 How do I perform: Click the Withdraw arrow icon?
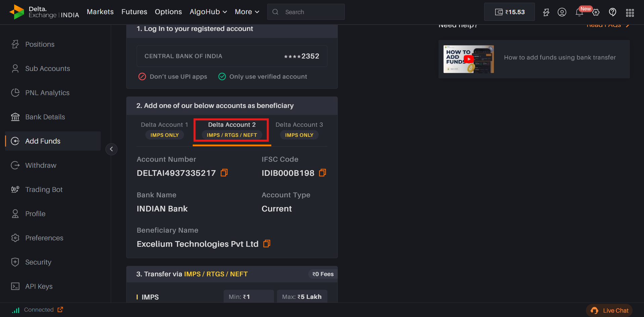coord(15,165)
